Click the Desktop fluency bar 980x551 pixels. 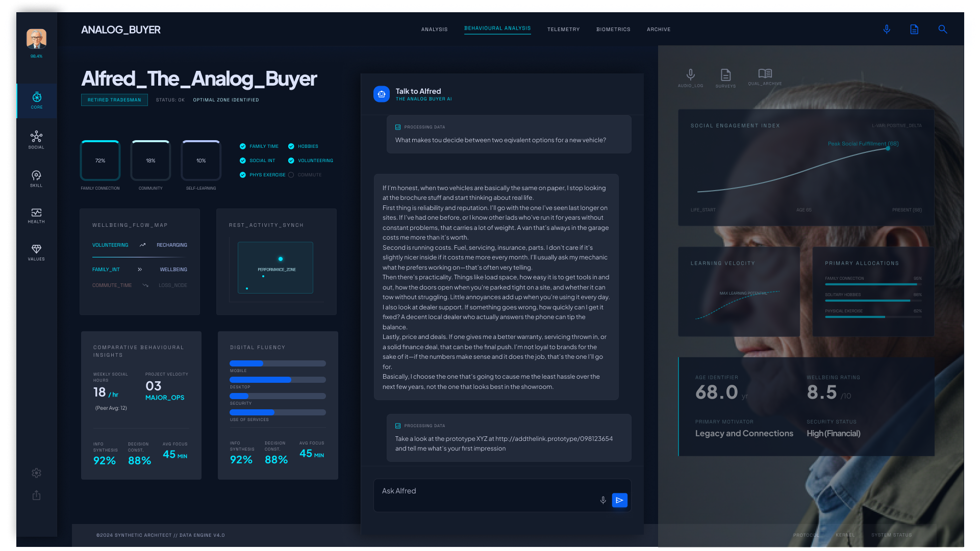coord(278,380)
